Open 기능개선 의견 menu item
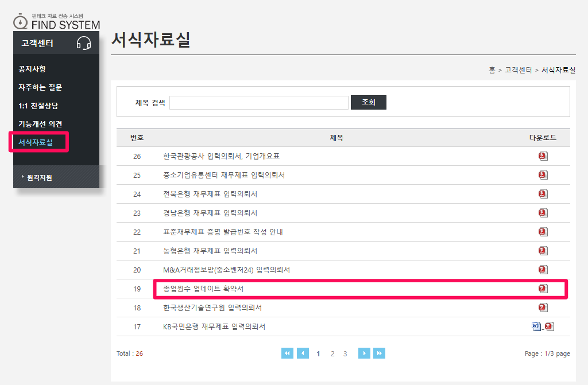The height and width of the screenshot is (385, 588). click(40, 124)
